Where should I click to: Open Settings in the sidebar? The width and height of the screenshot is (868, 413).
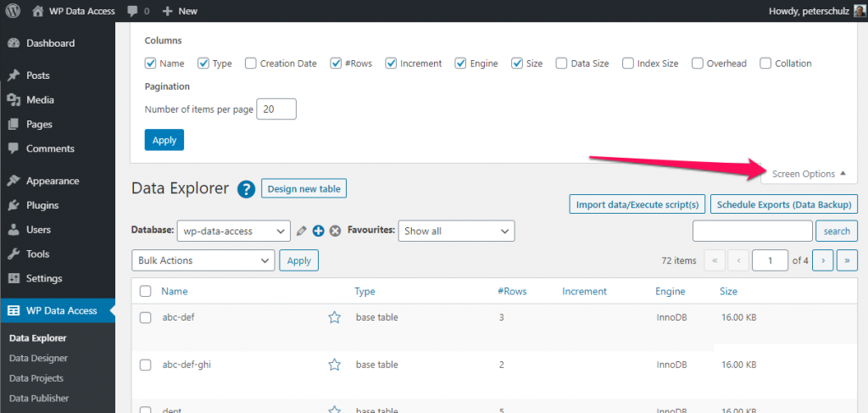click(x=58, y=278)
